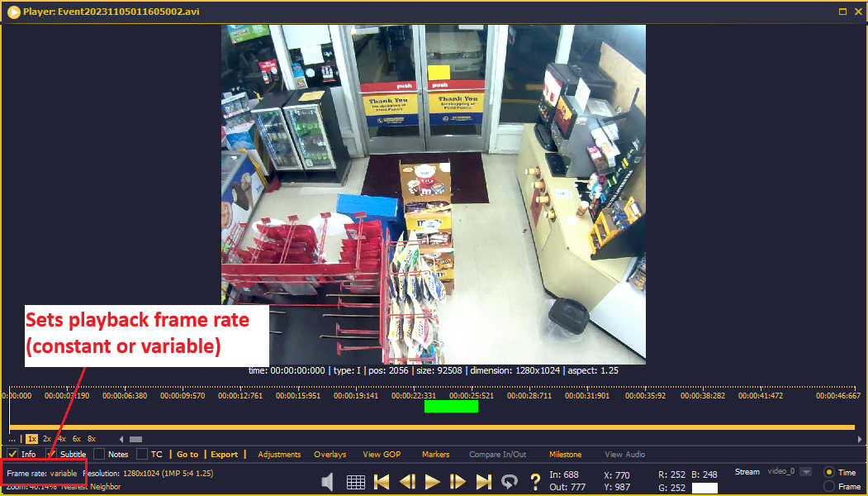Toggle loop playback icon
The image size is (868, 496).
click(510, 481)
